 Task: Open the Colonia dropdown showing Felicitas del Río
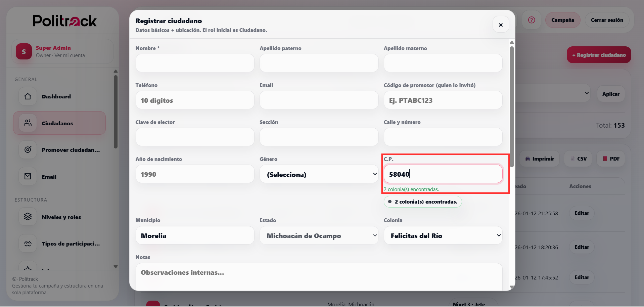[443, 235]
